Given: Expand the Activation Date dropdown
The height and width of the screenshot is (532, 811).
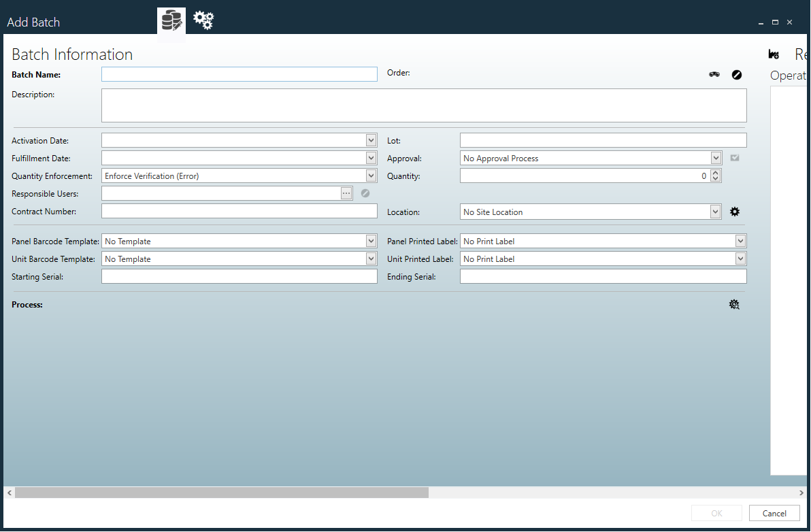Looking at the screenshot, I should pos(371,140).
